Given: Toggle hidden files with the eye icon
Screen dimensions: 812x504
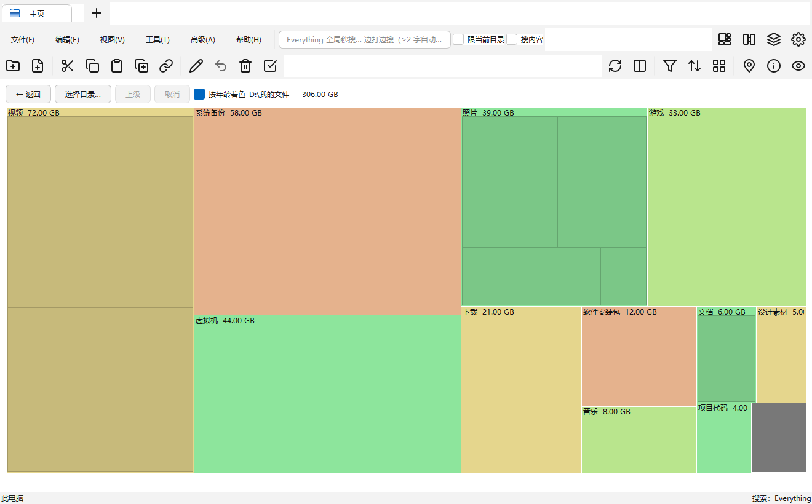Looking at the screenshot, I should click(798, 66).
